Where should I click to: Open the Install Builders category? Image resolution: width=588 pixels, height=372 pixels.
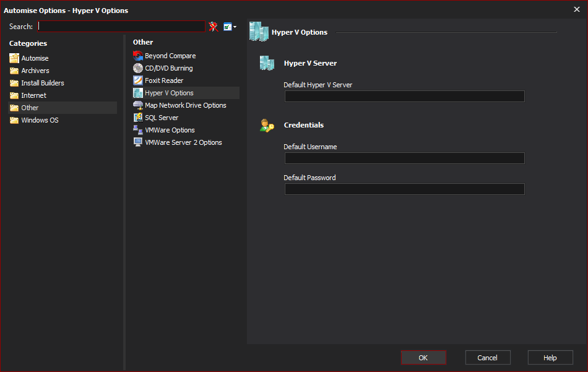(42, 83)
